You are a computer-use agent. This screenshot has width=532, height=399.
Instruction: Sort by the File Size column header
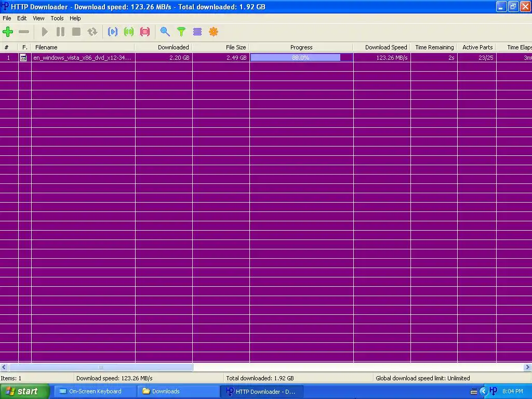coord(220,47)
